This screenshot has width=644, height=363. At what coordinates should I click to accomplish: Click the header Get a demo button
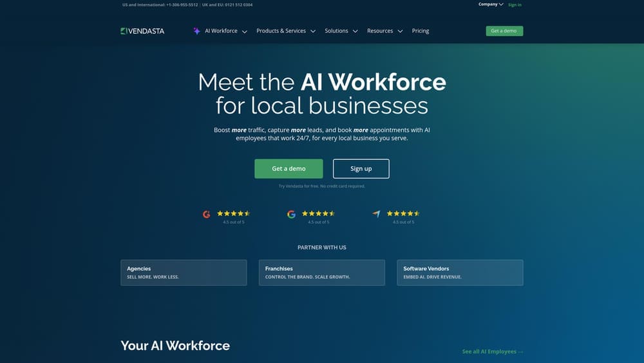504,31
